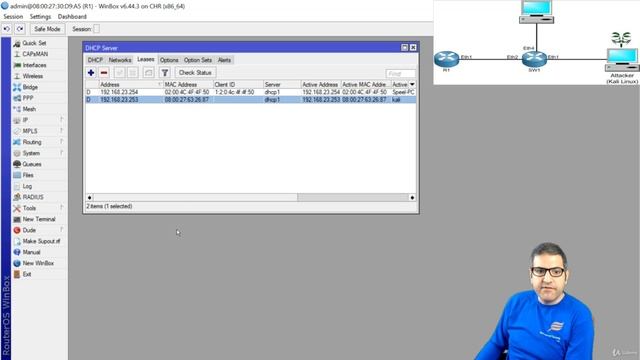
Task: Click the horizontal scrollbar right arrow
Action: 412,198
